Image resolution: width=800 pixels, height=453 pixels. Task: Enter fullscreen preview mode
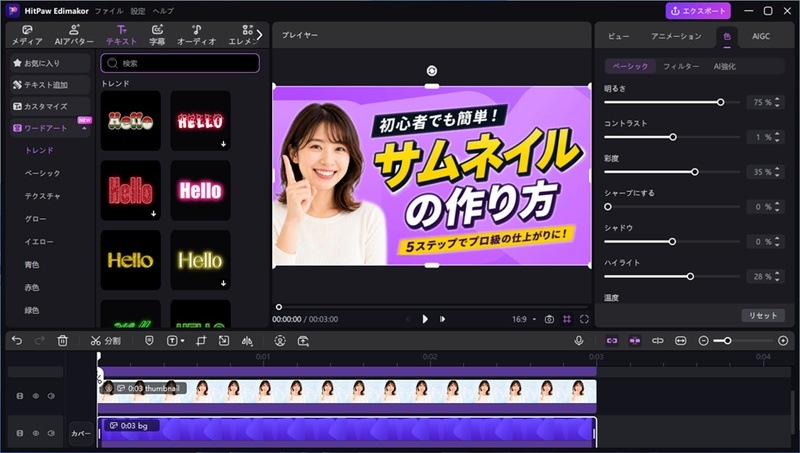pyautogui.click(x=584, y=319)
